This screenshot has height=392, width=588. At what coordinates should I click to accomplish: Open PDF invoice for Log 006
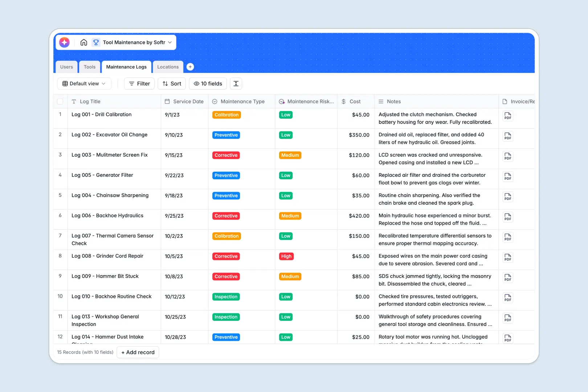click(x=508, y=217)
